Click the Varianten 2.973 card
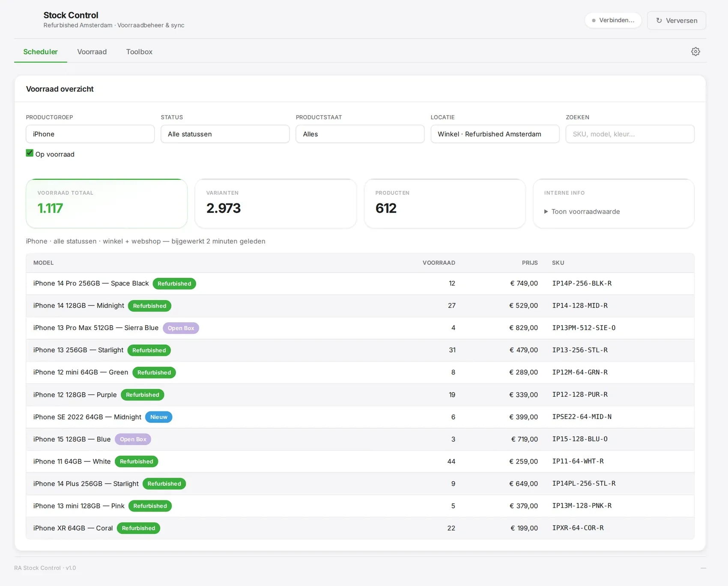This screenshot has width=728, height=586. 275,204
